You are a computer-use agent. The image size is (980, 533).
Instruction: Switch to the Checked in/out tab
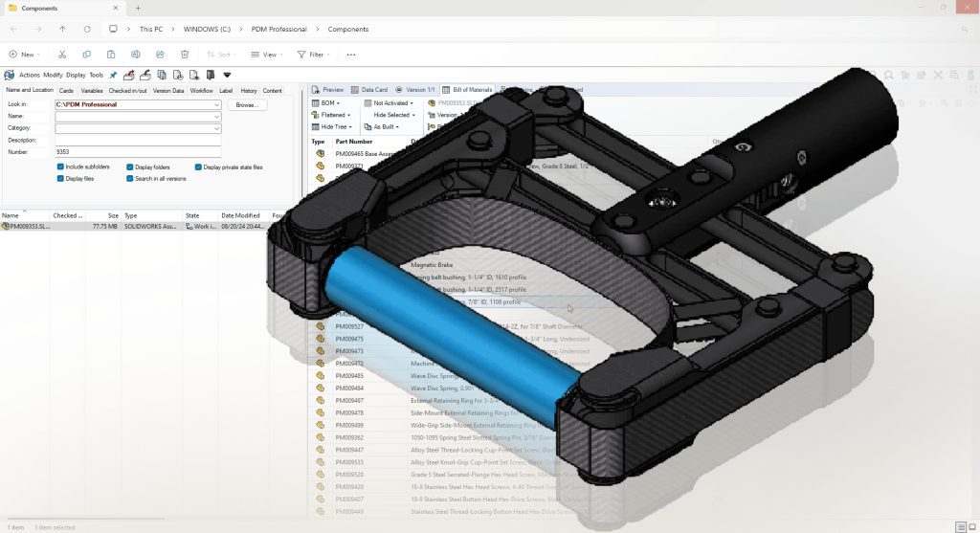[127, 91]
